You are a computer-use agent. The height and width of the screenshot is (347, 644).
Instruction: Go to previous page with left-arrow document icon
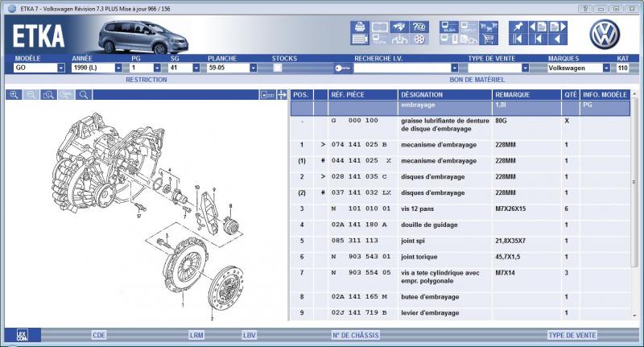(x=538, y=27)
